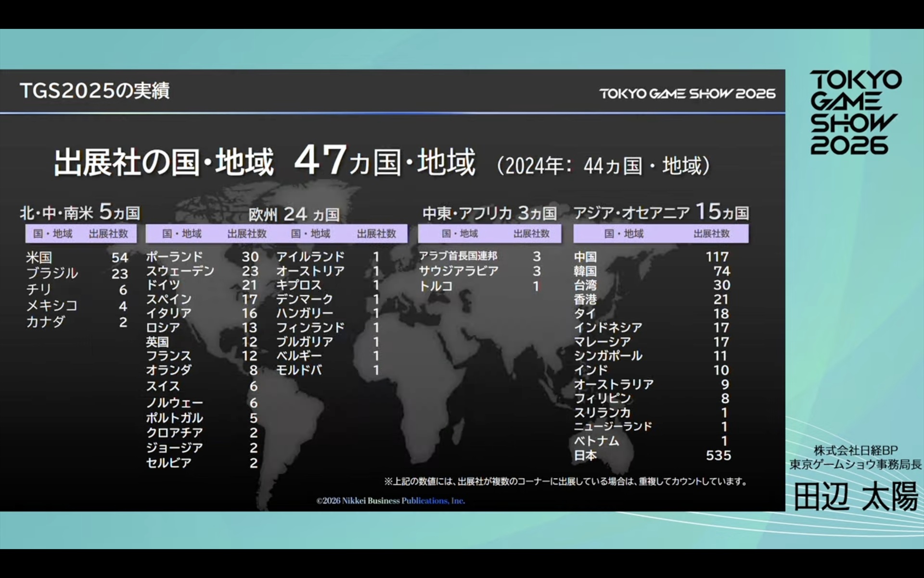Viewport: 924px width, 578px height.
Task: Click the Nikkei Business Publications copyright line
Action: coord(390,500)
